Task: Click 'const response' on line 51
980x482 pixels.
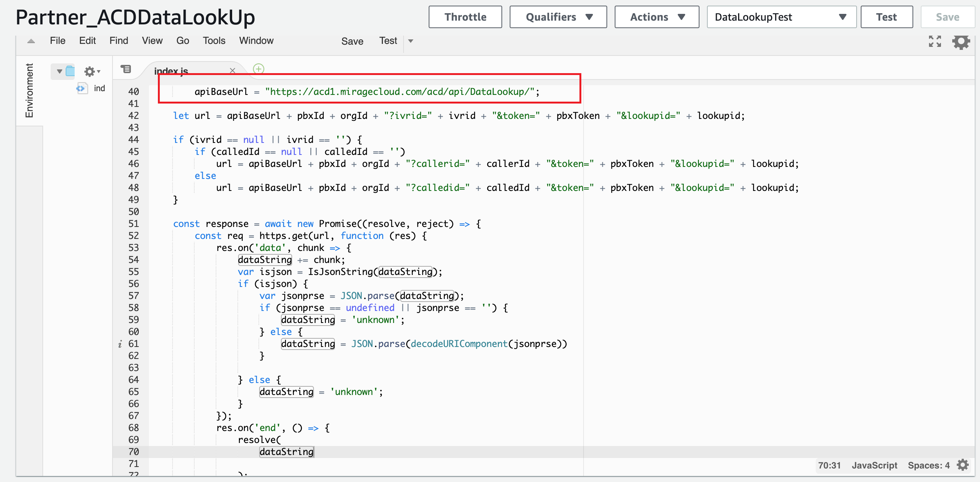Action: tap(211, 224)
